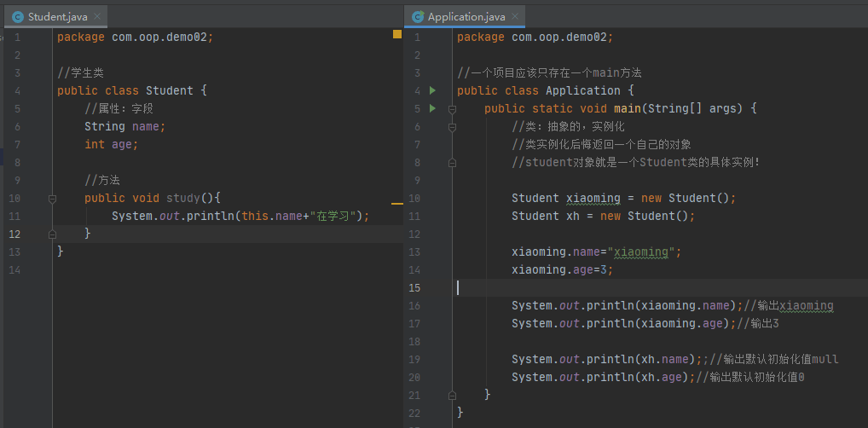Close the Student.java editor tab
The width and height of the screenshot is (868, 428).
tap(99, 17)
